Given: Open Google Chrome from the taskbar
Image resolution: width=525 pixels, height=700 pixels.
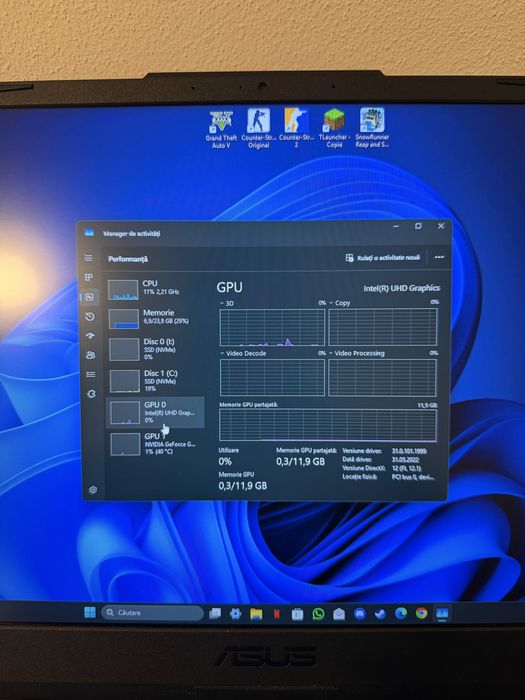Looking at the screenshot, I should pyautogui.click(x=421, y=613).
